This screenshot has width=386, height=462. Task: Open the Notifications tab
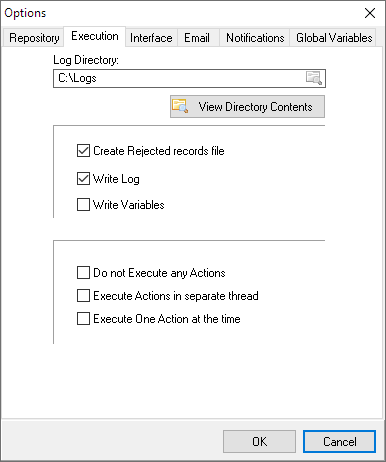click(x=255, y=38)
